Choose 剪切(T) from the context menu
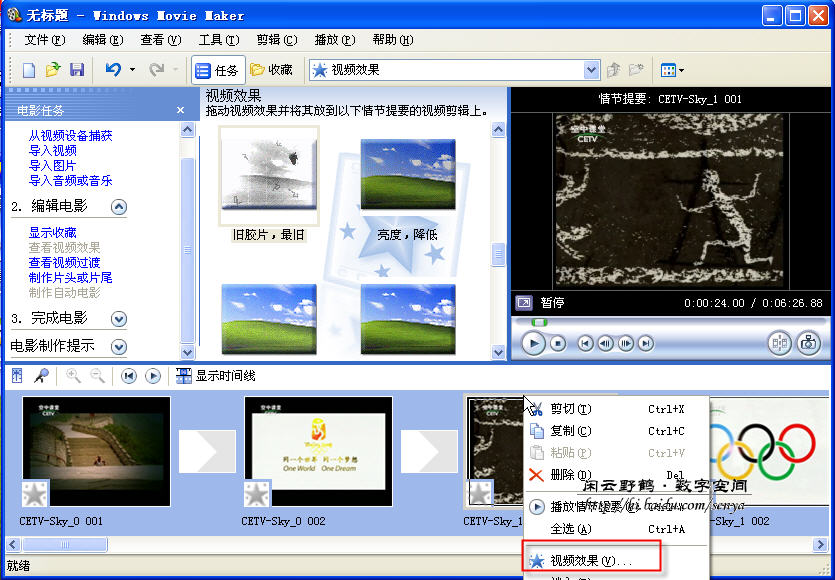835x580 pixels. 617,409
